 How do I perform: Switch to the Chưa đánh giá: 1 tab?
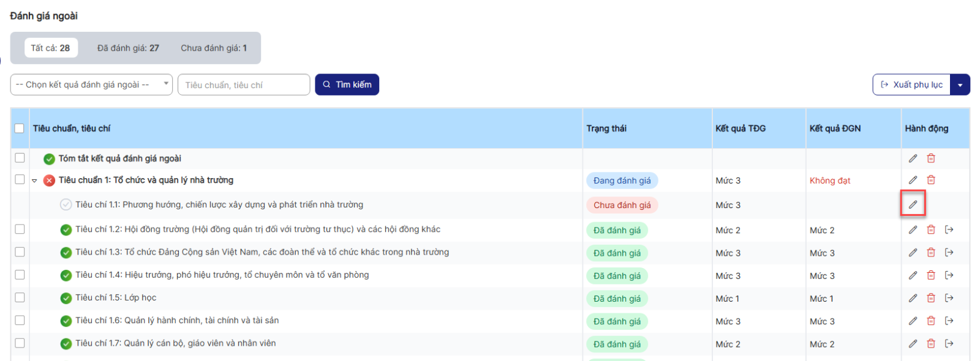click(x=214, y=48)
